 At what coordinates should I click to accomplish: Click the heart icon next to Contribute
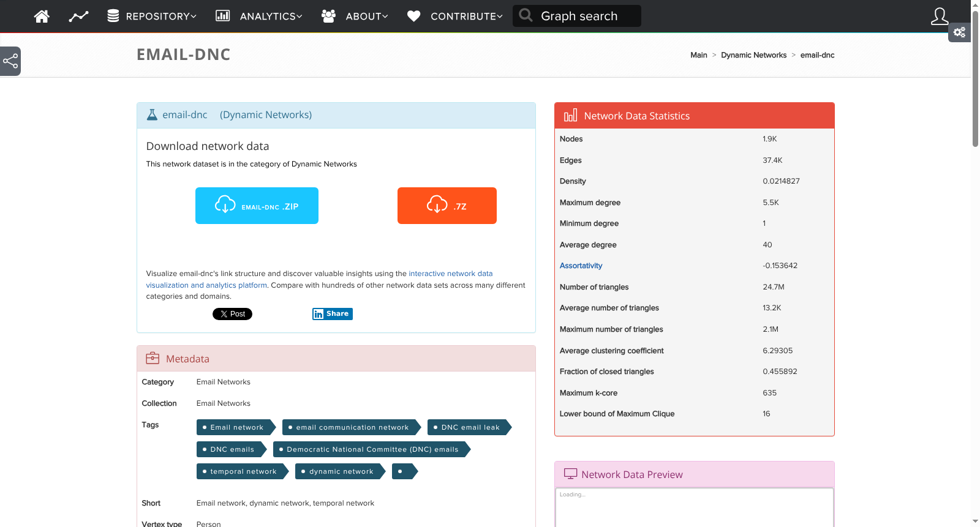414,16
